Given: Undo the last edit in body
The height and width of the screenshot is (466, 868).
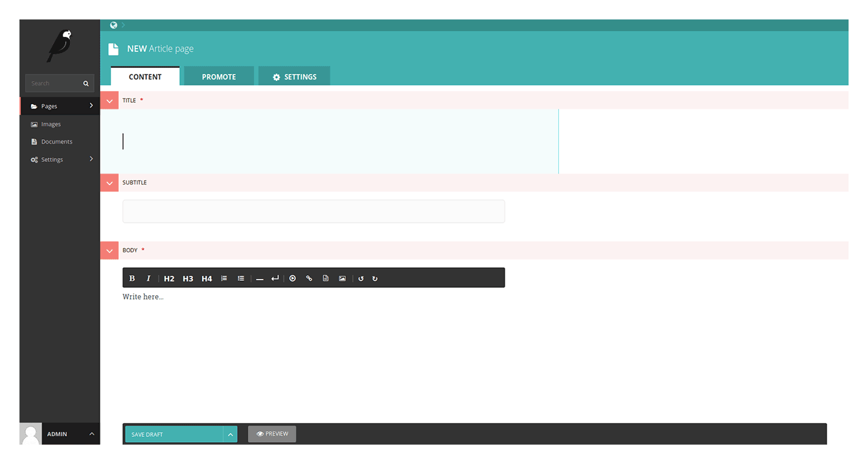Looking at the screenshot, I should [x=361, y=278].
